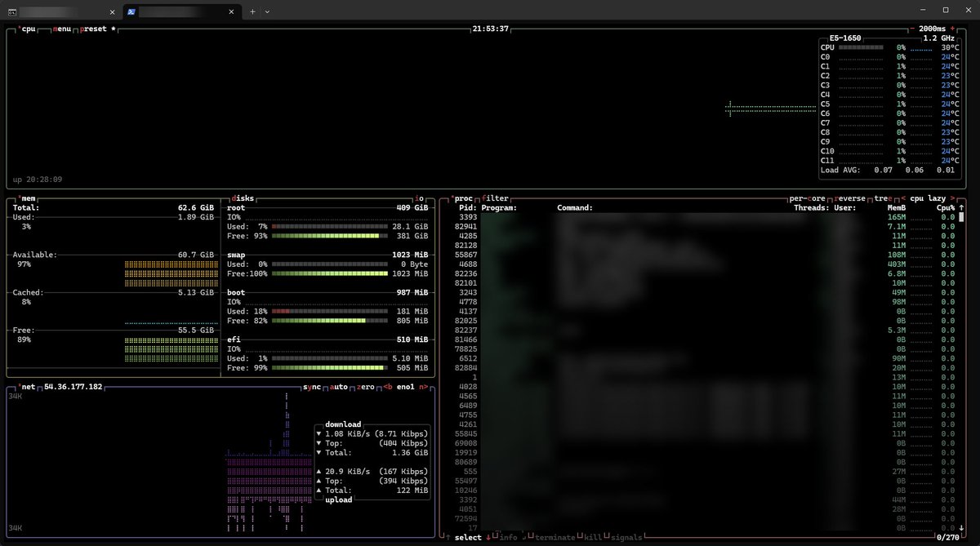Click the Threads column header
Image resolution: width=980 pixels, height=546 pixels.
click(x=811, y=208)
